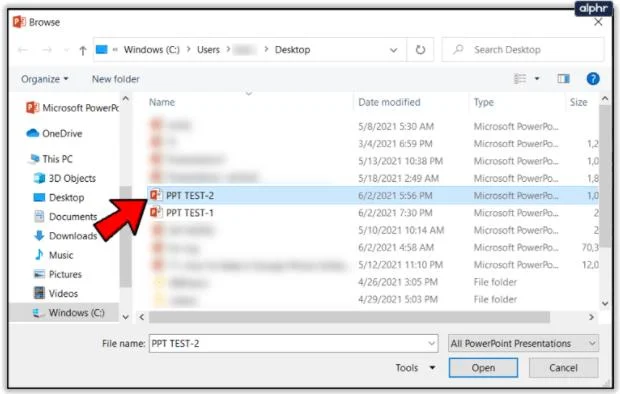620x394 pixels.
Task: Click the view layout icon
Action: pyautogui.click(x=520, y=79)
